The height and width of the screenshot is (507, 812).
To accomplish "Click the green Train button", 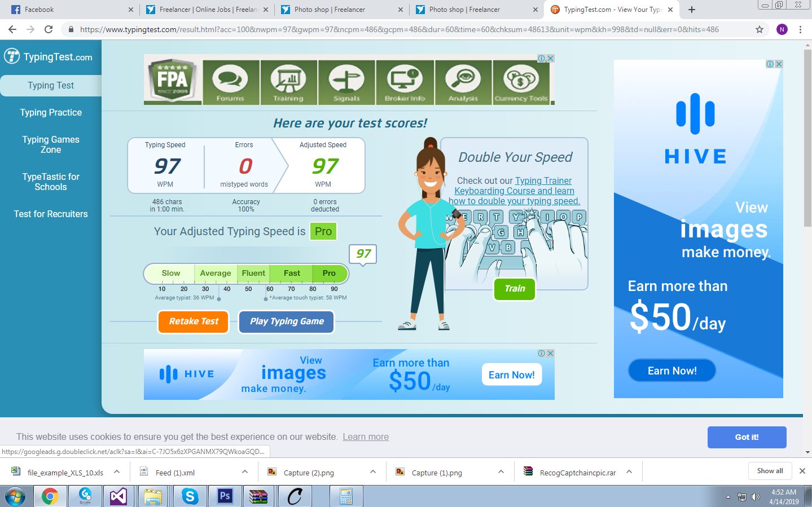I will pyautogui.click(x=515, y=289).
